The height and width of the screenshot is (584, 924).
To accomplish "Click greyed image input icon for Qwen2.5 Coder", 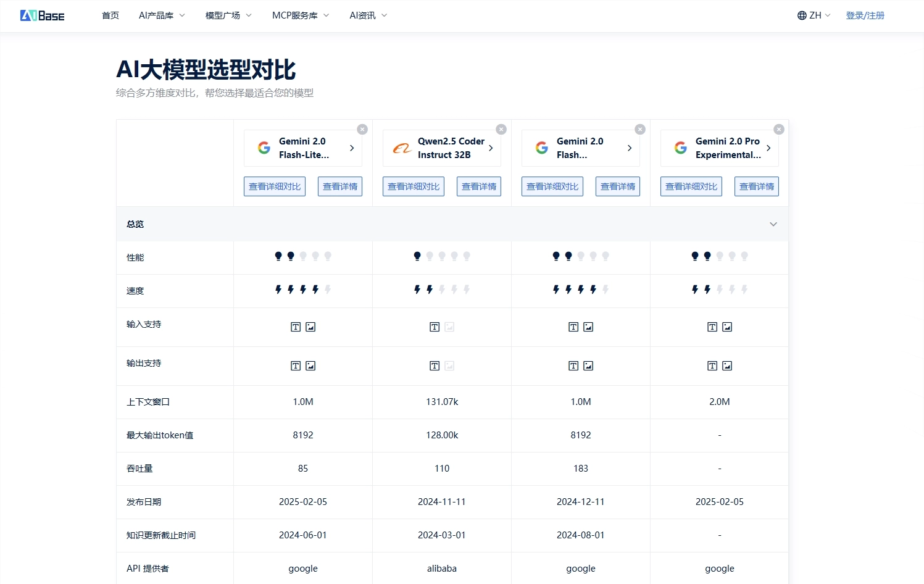I will (x=449, y=327).
